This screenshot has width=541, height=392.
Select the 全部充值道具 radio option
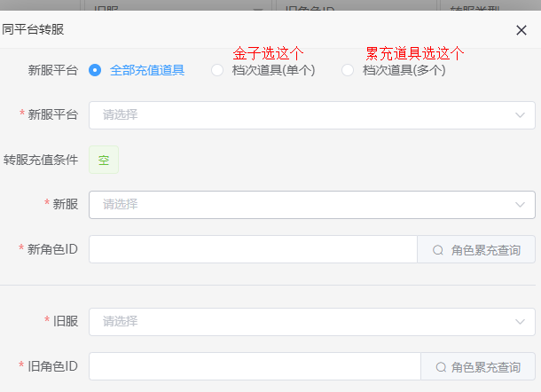[x=95, y=70]
